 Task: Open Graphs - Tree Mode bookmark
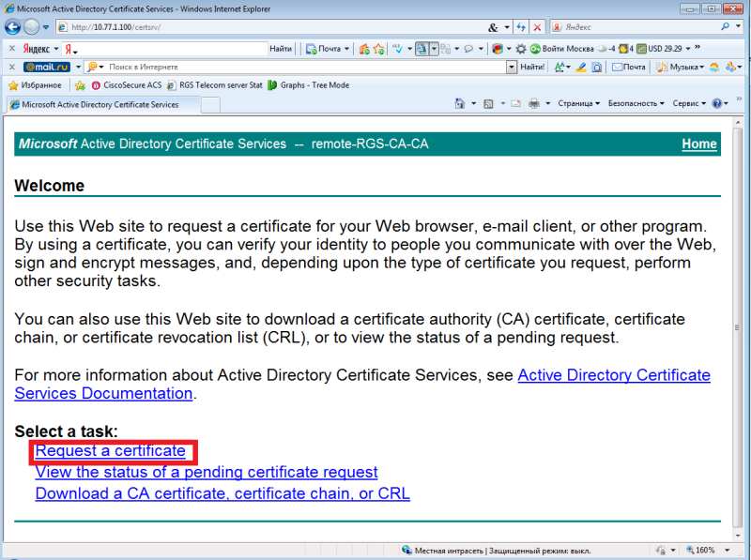point(309,85)
